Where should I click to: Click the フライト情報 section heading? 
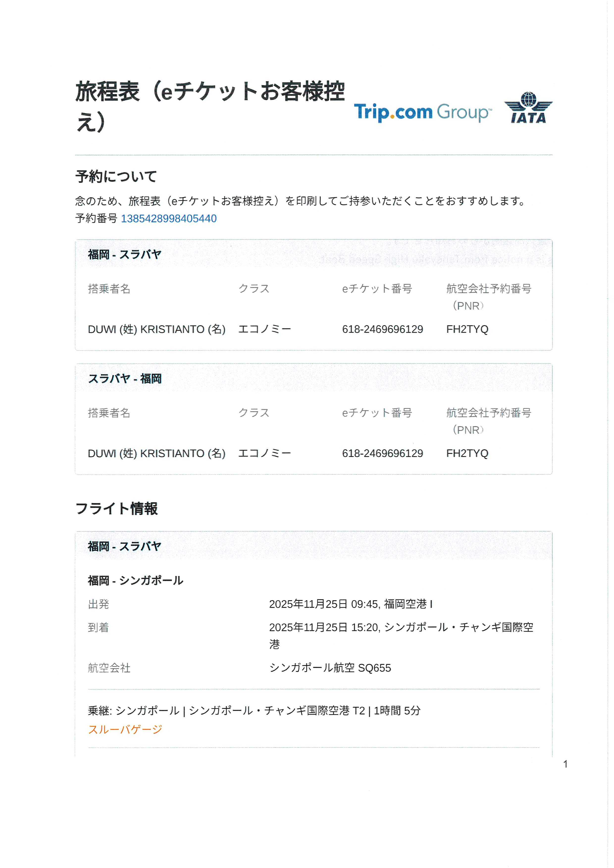pos(117,508)
